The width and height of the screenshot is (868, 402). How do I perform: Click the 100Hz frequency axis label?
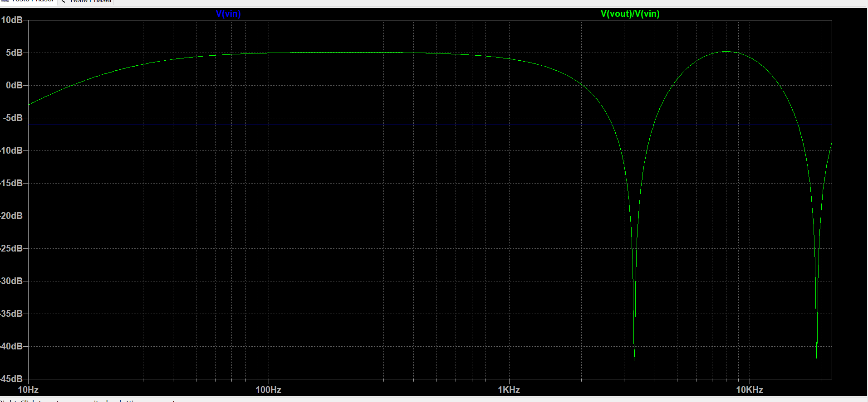[269, 390]
